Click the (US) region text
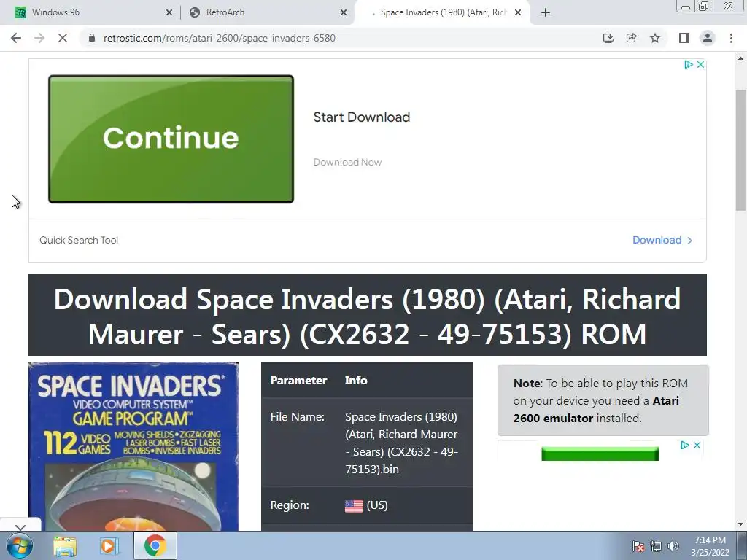 [x=377, y=505]
